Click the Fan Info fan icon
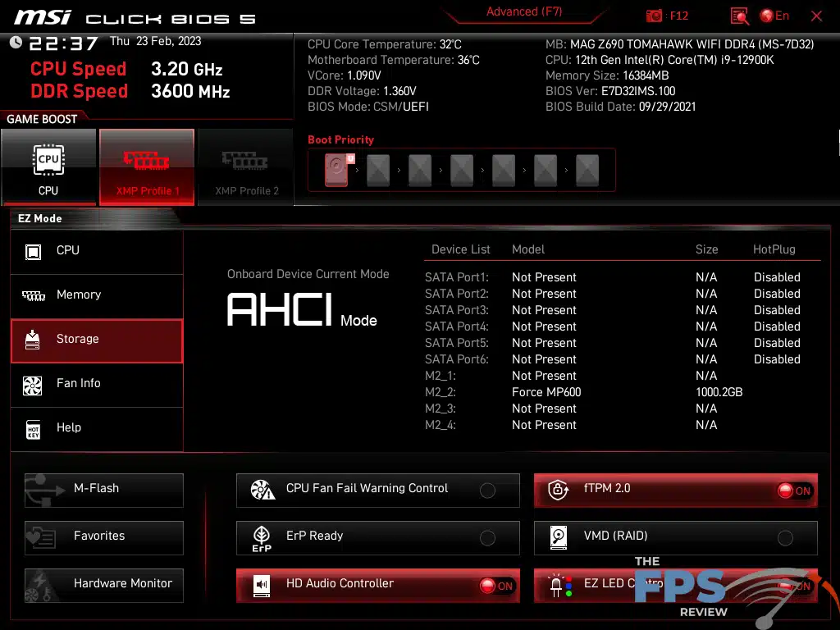The width and height of the screenshot is (840, 630). tap(33, 385)
